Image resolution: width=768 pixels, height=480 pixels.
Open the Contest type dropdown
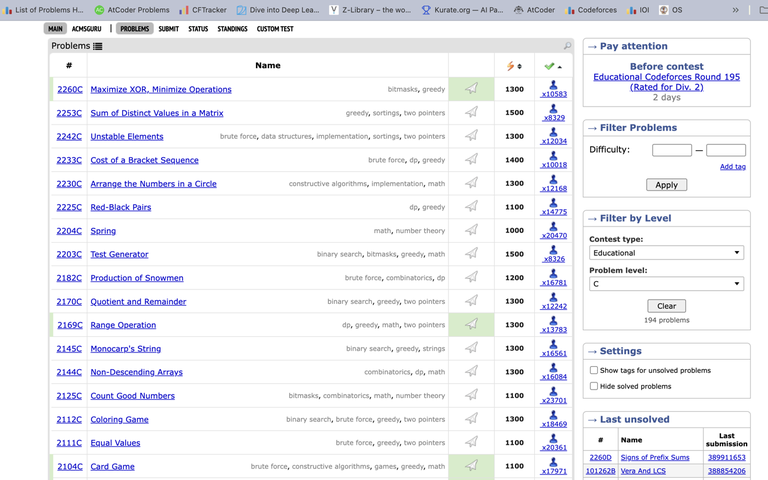point(666,253)
